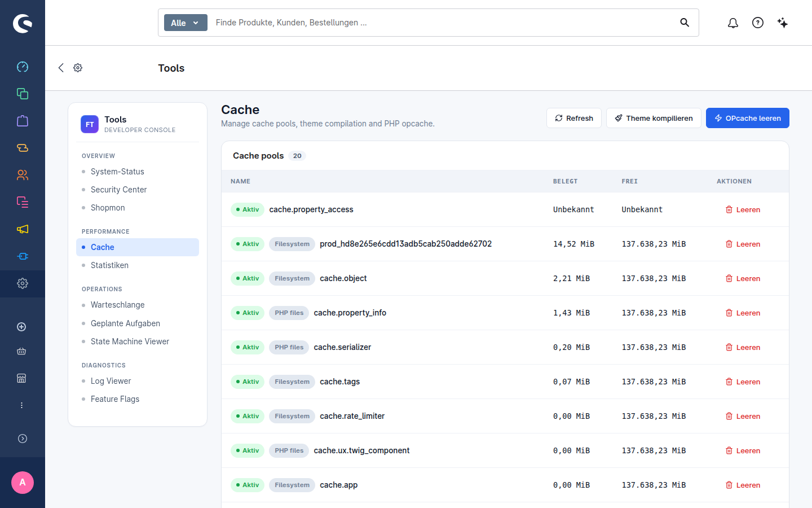Screen dimensions: 812x508
Task: Open State Machine Viewer
Action: click(x=138, y=341)
